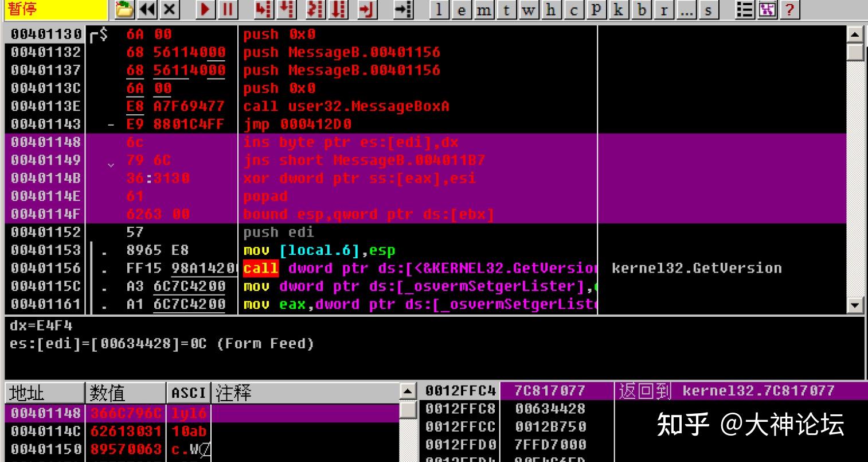Select the mov [local.6],esp instruction
Screen dimensions: 868x462
coord(319,250)
